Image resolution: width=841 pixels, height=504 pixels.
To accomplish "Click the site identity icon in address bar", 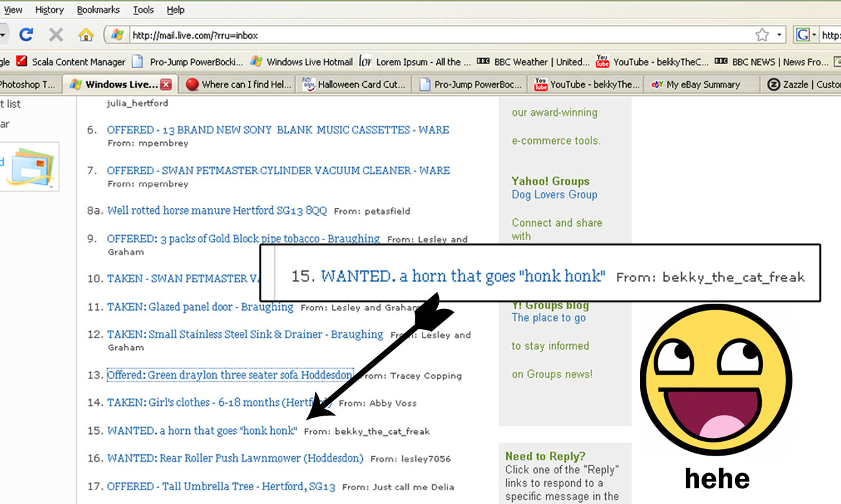I will point(117,35).
